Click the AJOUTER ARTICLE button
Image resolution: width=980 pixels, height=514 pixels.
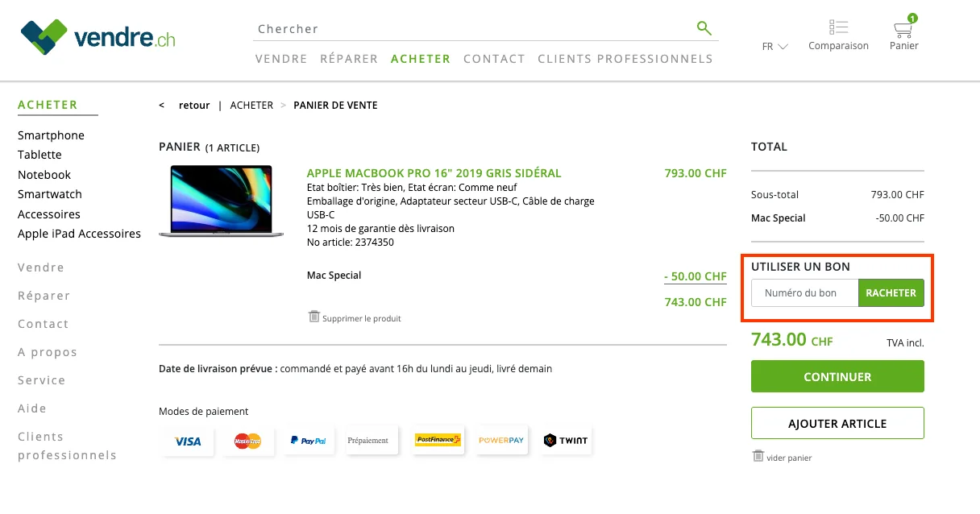tap(837, 423)
